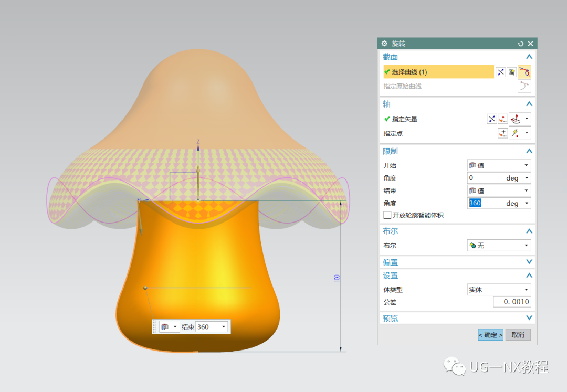Click the 公差 field showing 0.0010
The height and width of the screenshot is (392, 567).
pos(512,302)
